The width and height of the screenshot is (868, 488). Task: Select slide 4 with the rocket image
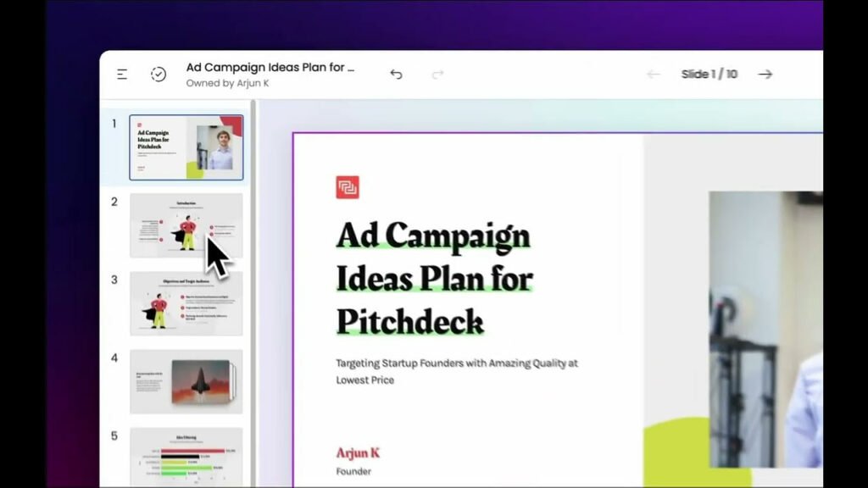tap(186, 381)
